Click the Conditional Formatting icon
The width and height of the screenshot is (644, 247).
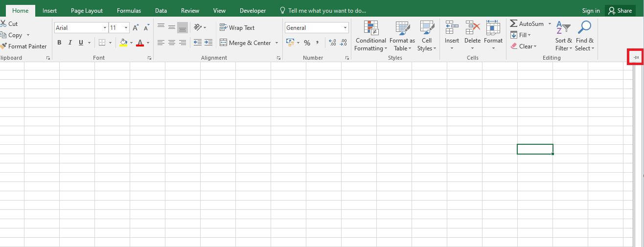pos(370,28)
